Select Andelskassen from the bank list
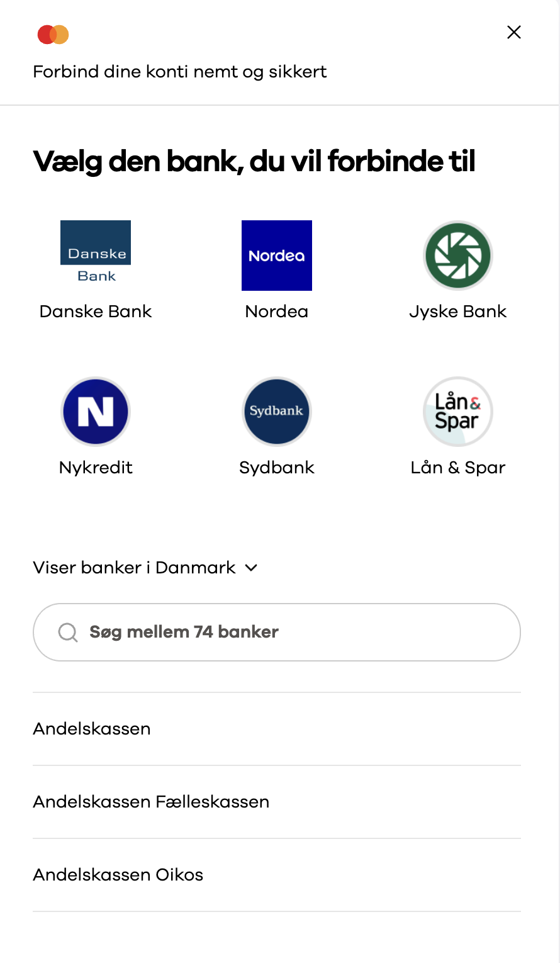 click(x=92, y=729)
